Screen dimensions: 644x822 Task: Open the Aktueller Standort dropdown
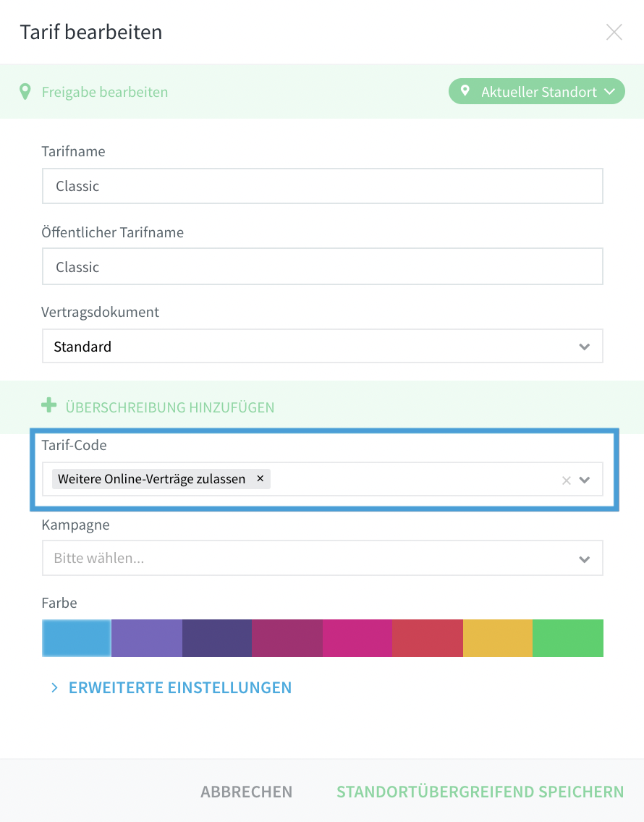[x=536, y=91]
